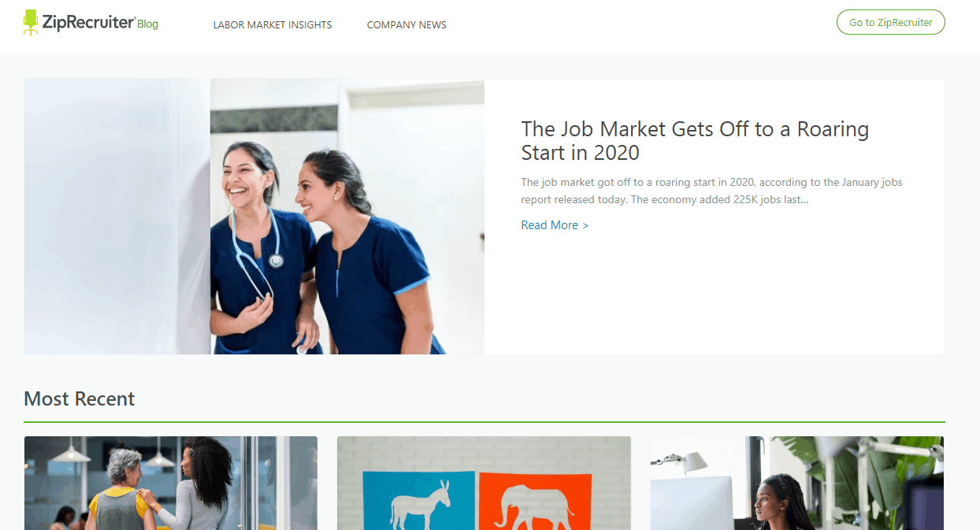Click the green chair logo icon

31,22
